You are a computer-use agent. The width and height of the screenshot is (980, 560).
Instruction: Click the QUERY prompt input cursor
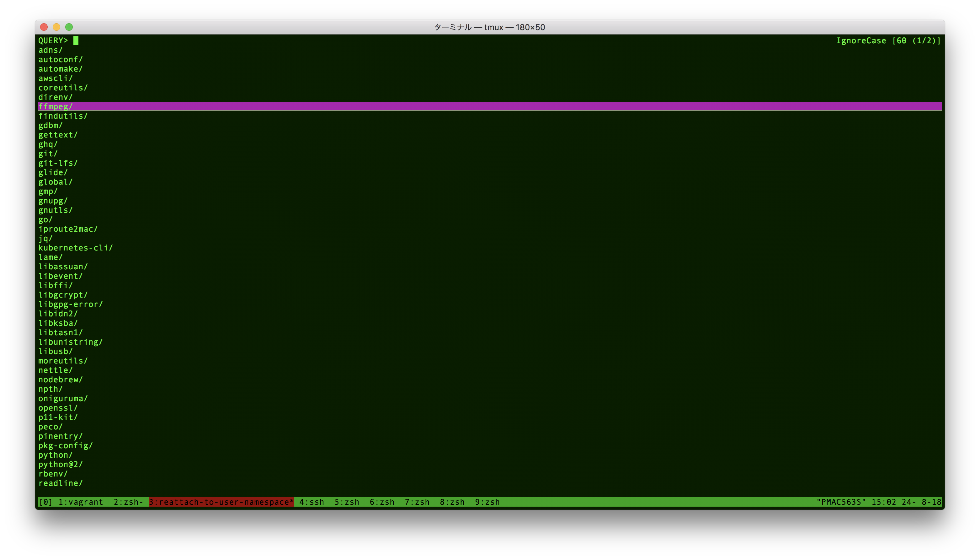pos(76,40)
